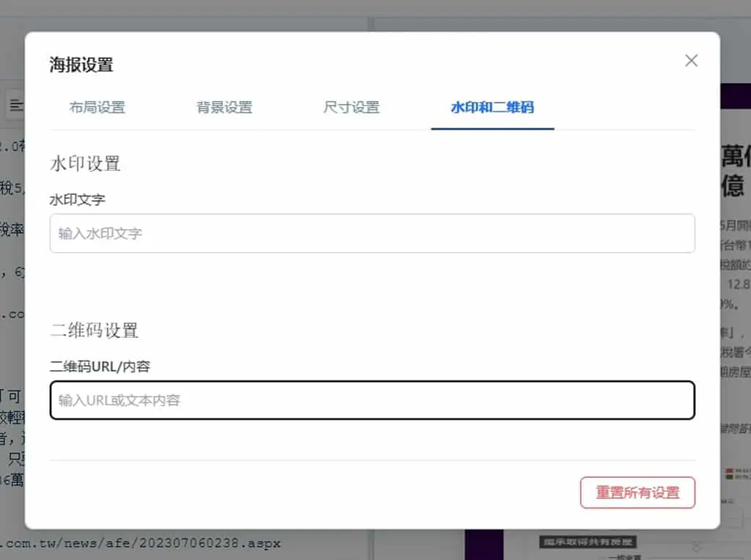The width and height of the screenshot is (751, 560).
Task: Focus the 输入水印文字 input field
Action: click(372, 234)
